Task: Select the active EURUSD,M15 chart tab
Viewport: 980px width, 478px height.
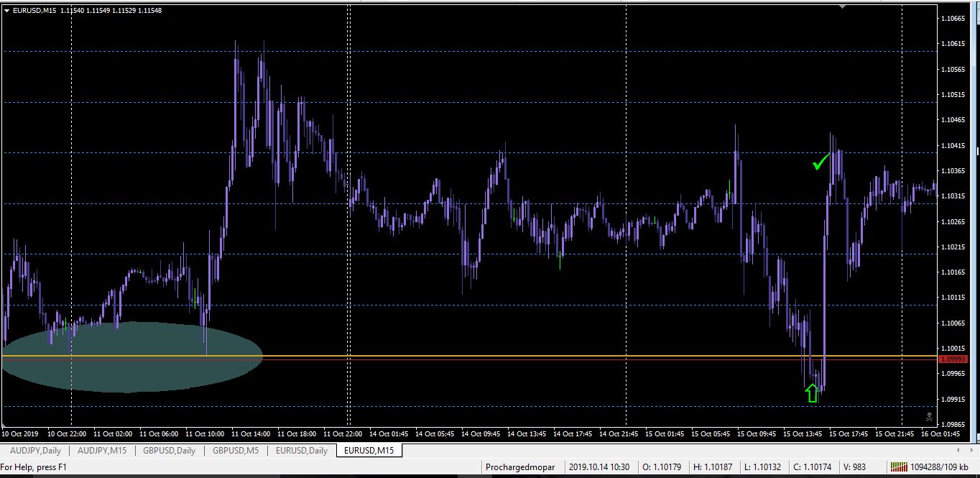Action: coord(369,451)
